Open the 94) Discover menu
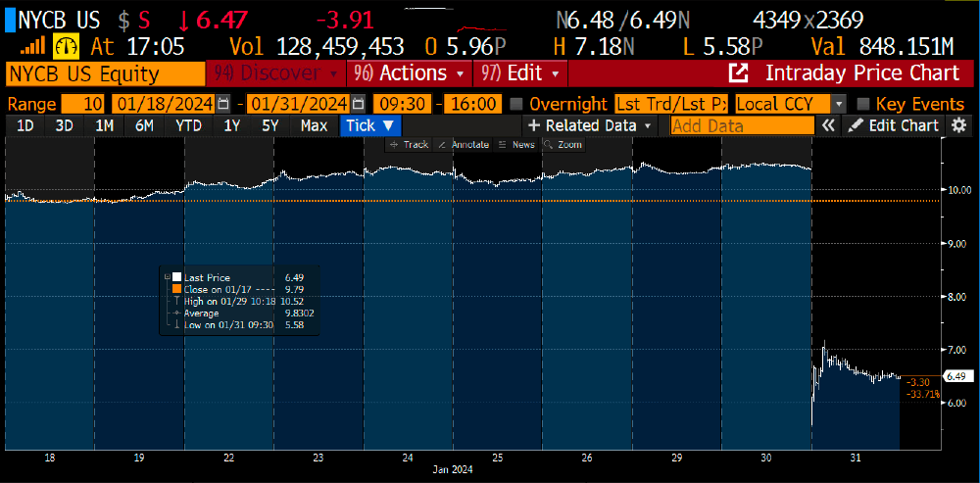 (275, 73)
